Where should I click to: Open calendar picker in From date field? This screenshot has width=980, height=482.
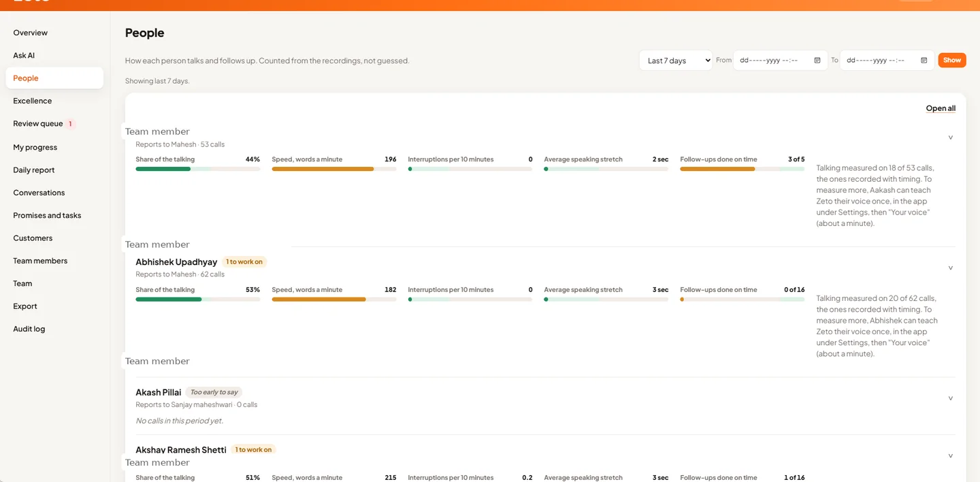(x=817, y=61)
